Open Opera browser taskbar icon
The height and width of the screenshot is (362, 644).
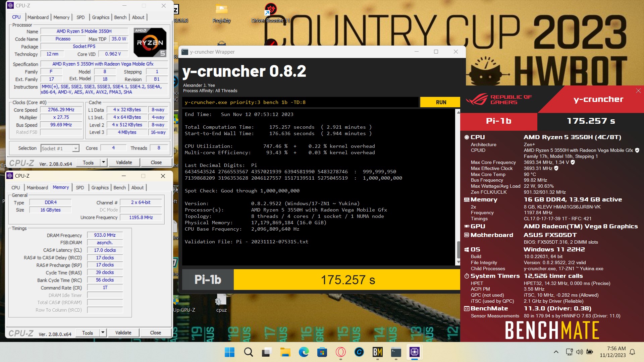click(341, 352)
